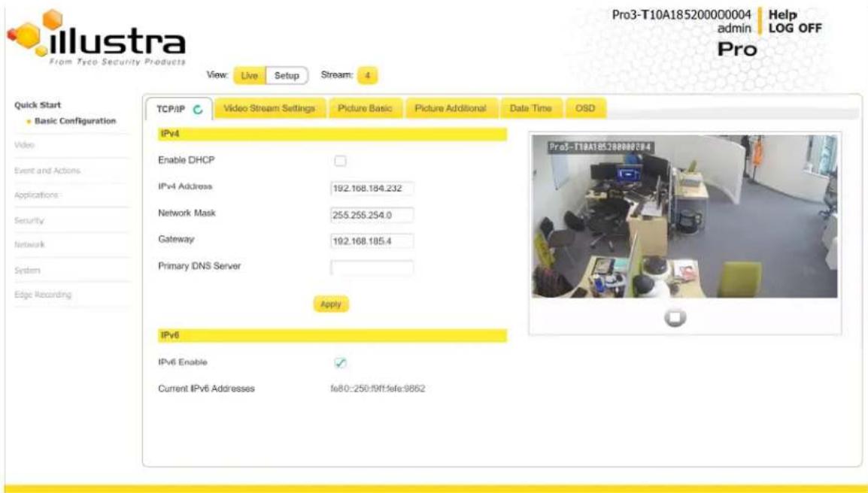868x493 pixels.
Task: Expand the Quick Start menu
Action: [38, 104]
